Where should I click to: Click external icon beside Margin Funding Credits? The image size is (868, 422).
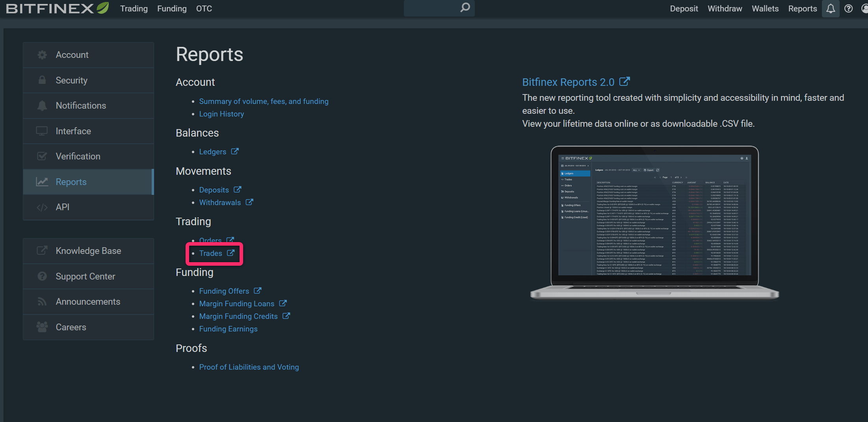click(286, 316)
